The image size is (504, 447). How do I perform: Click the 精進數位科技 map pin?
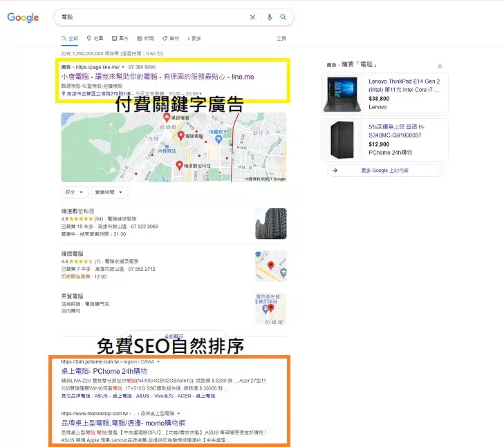(x=180, y=165)
